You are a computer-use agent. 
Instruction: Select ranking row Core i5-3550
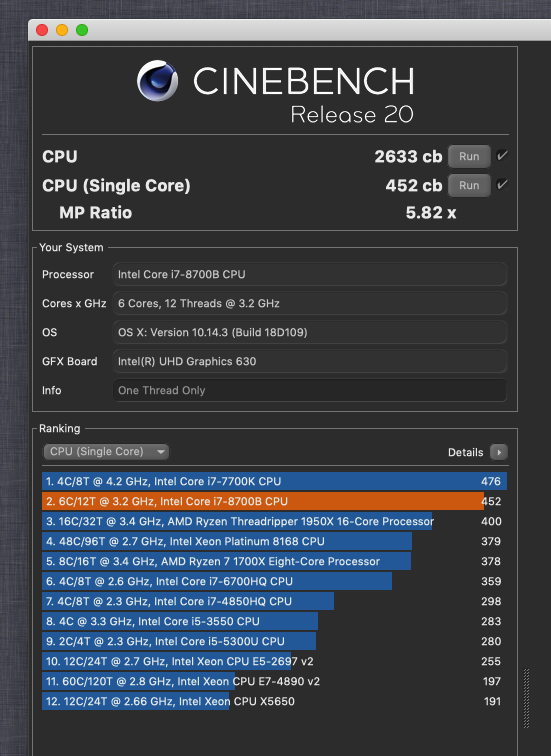pos(274,621)
